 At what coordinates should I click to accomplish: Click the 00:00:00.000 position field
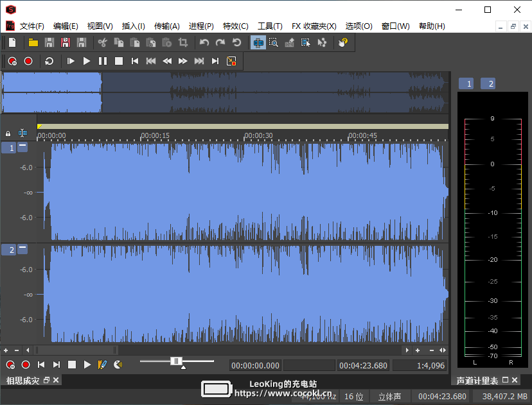[x=256, y=365]
